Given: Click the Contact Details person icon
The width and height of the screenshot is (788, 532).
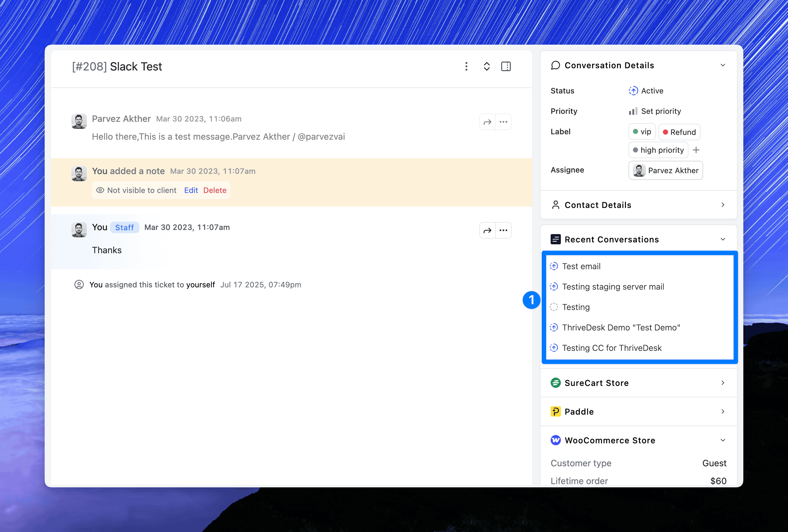Looking at the screenshot, I should click(555, 205).
